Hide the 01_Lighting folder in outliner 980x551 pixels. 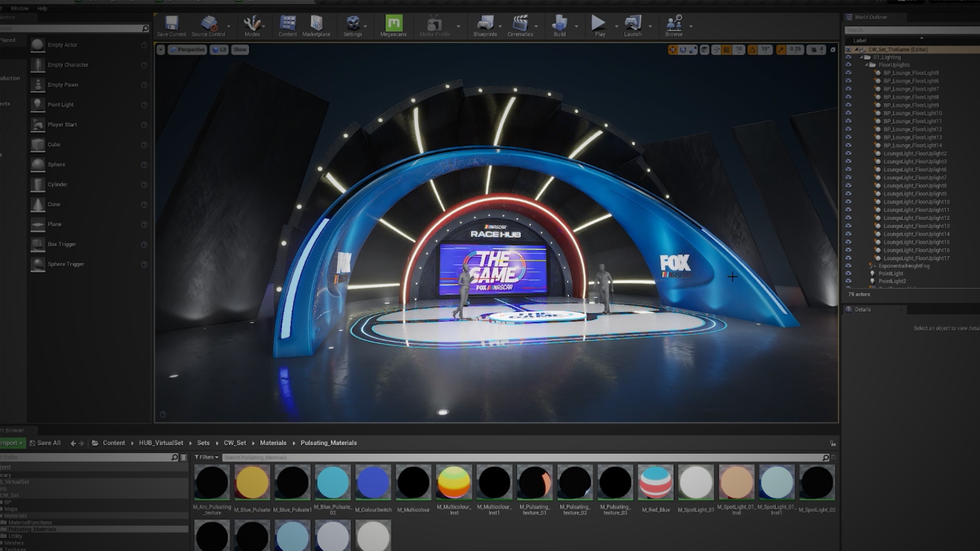point(848,57)
